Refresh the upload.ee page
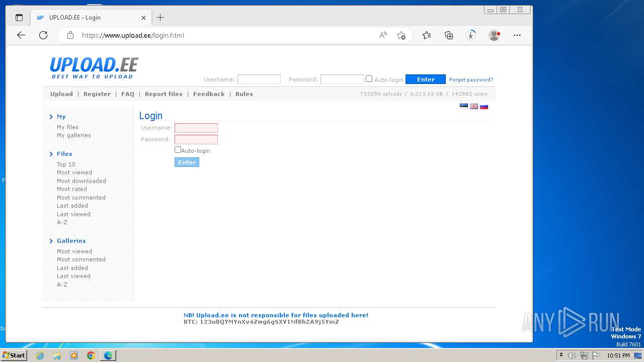Viewport: 644px width, 362px height. (43, 35)
